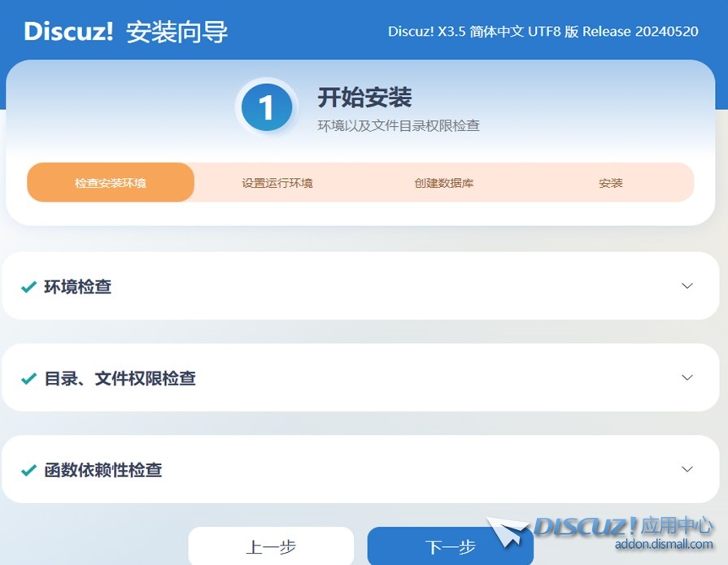Expand the 目录、文件权限检查 section chevron

(x=687, y=377)
